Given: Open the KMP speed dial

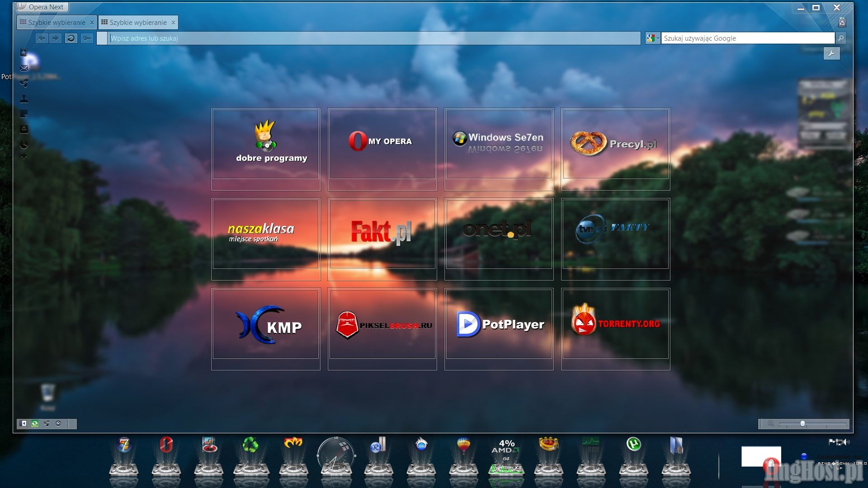Looking at the screenshot, I should 266,329.
